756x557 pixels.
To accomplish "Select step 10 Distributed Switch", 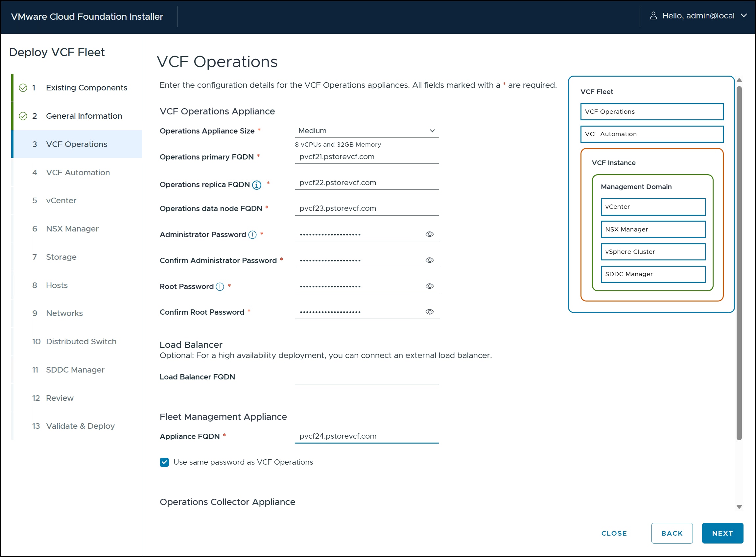I will coord(77,342).
